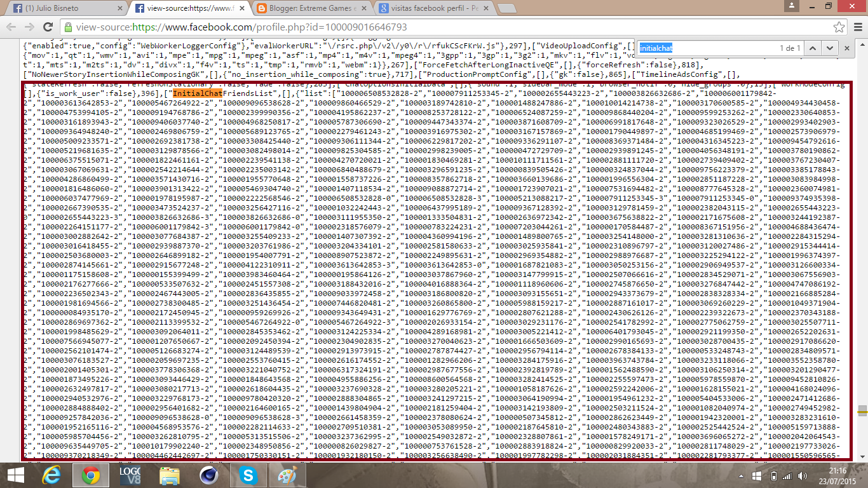Click the Chrome taskbar icon

[91, 474]
